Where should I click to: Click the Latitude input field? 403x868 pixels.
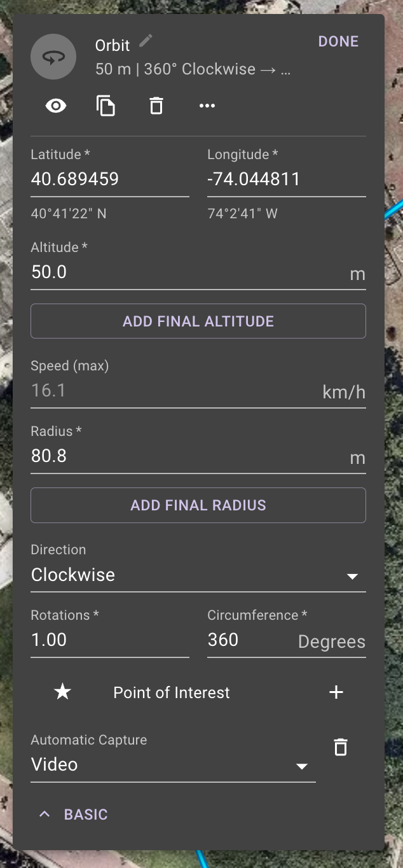click(x=110, y=179)
